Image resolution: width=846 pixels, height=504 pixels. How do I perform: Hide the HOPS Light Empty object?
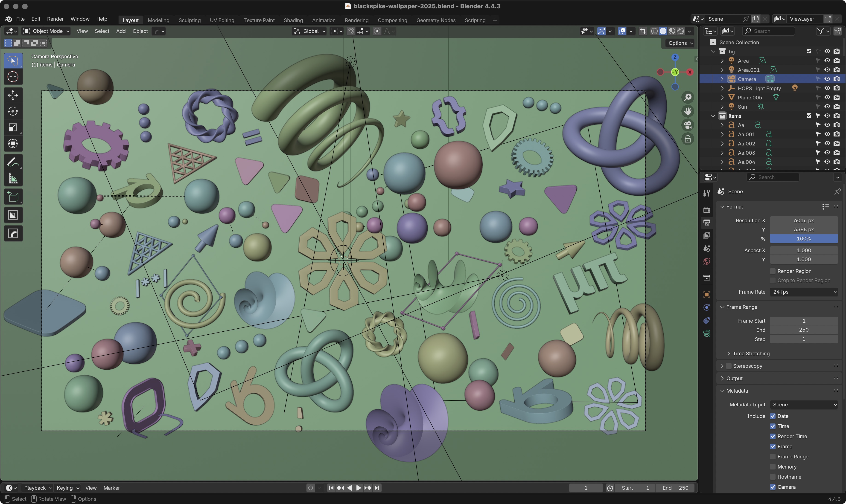[x=827, y=88]
